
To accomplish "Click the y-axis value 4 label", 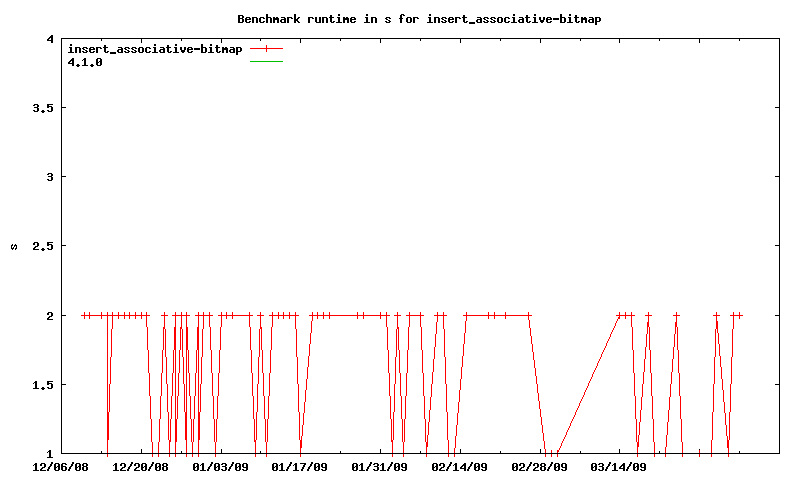I will (49, 39).
